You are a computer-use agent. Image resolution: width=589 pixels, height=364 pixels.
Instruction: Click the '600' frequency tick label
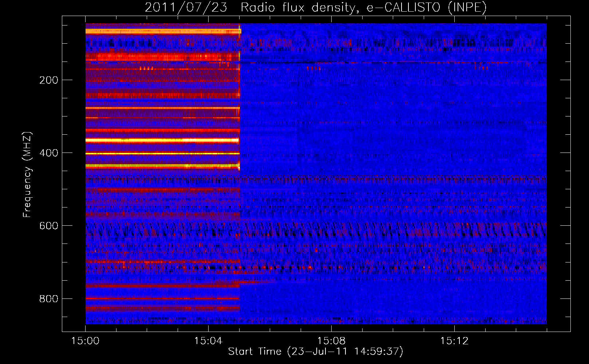[49, 226]
